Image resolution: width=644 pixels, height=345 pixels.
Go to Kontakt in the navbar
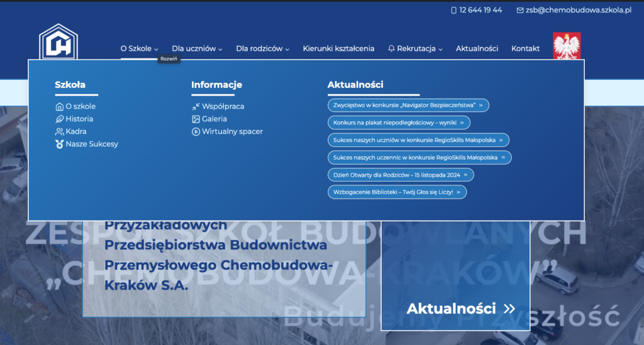tap(525, 48)
